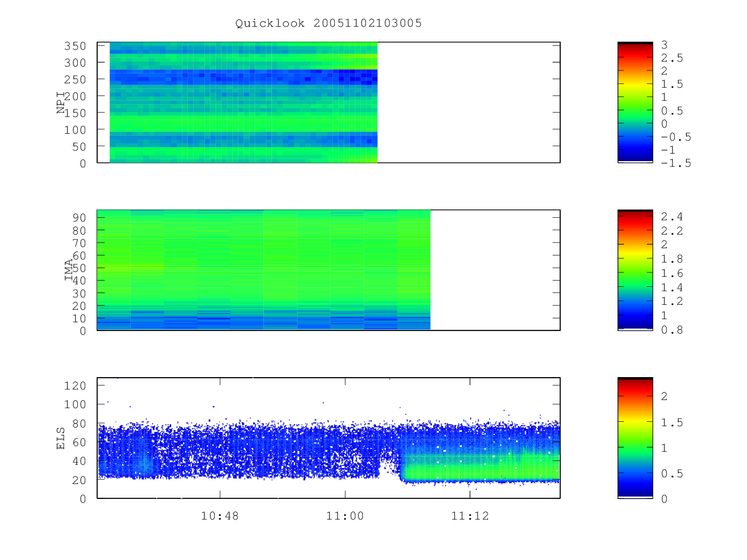Click the title 'Quicklook 20051102103005'
The height and width of the screenshot is (560, 747).
[329, 23]
